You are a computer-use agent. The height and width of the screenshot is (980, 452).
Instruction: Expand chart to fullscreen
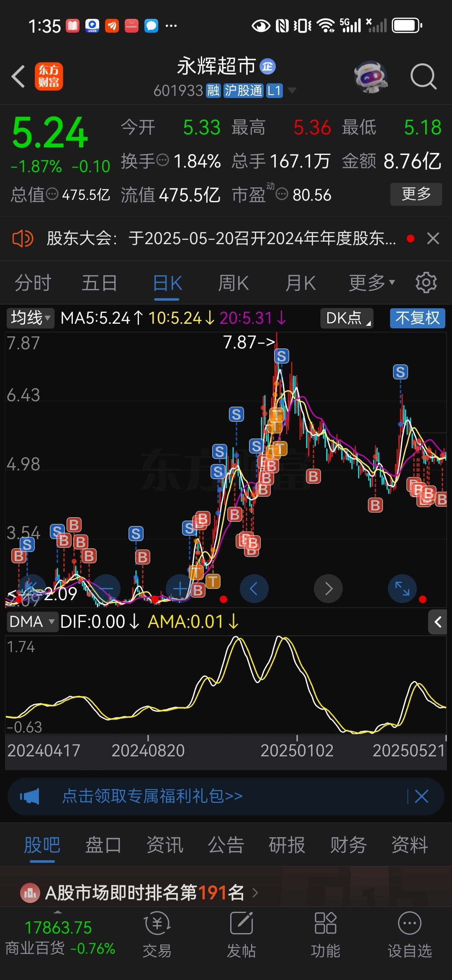click(403, 589)
